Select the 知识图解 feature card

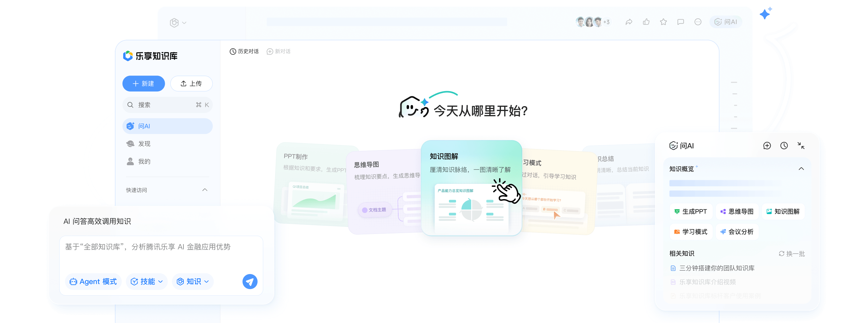(x=471, y=187)
